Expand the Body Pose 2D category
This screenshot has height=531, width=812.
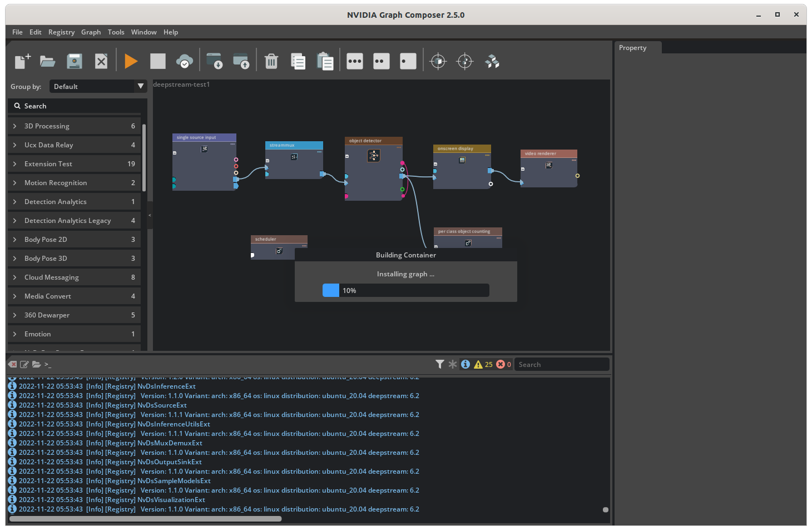[75, 240]
